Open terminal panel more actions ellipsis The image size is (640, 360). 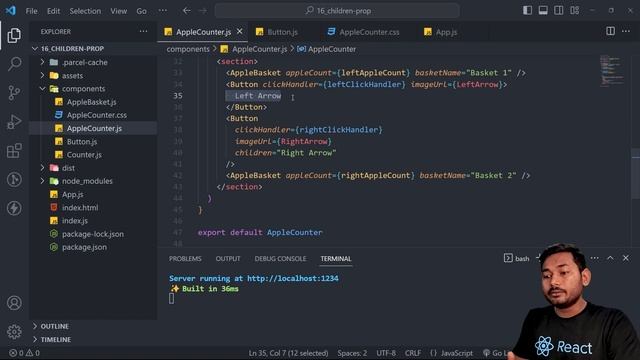click(x=595, y=258)
